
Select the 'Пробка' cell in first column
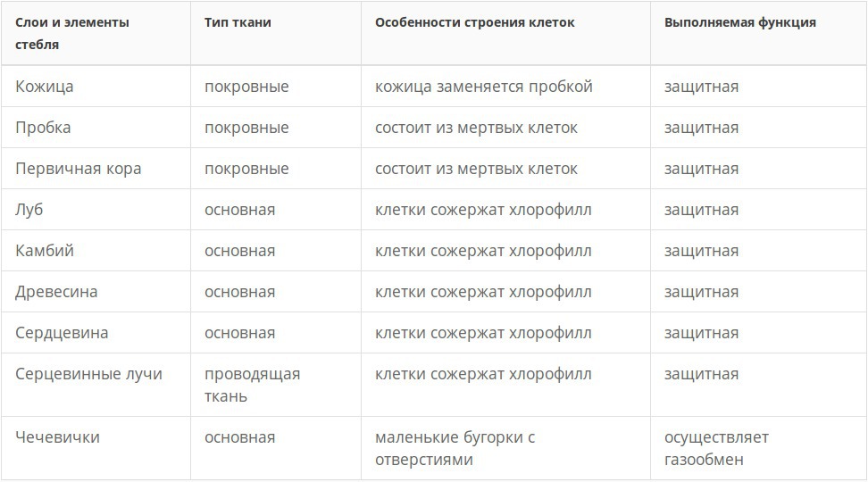pyautogui.click(x=43, y=128)
